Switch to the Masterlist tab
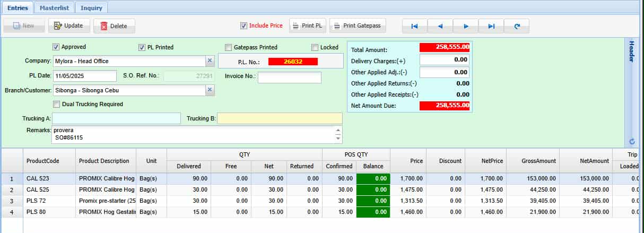 pyautogui.click(x=55, y=8)
